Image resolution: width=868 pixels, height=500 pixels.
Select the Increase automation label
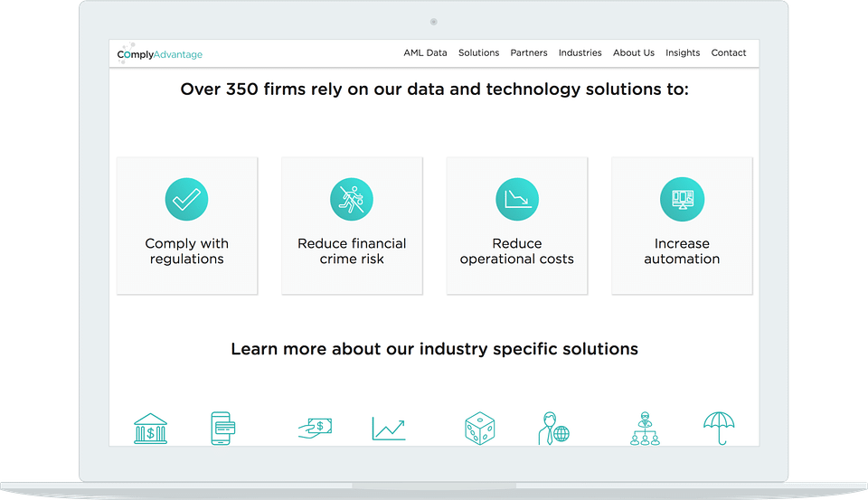tap(682, 250)
